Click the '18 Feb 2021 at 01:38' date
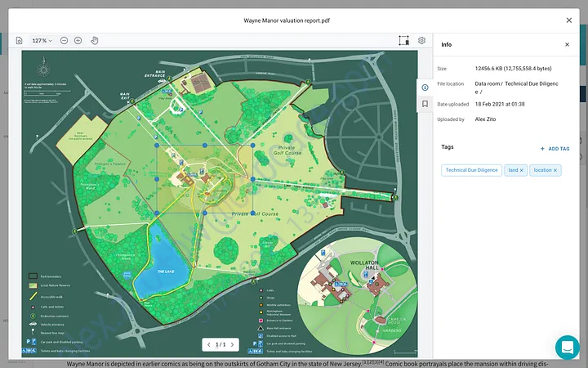This screenshot has width=588, height=368. coord(500,104)
